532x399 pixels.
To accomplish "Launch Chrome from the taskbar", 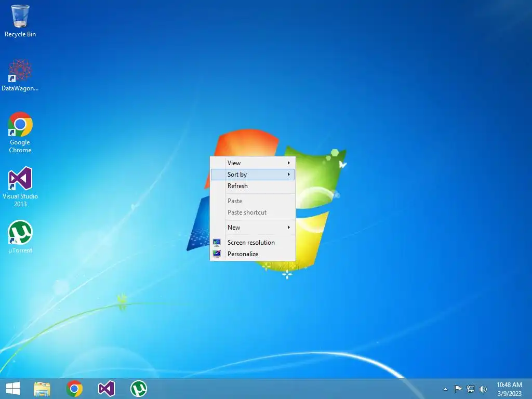I will [74, 389].
